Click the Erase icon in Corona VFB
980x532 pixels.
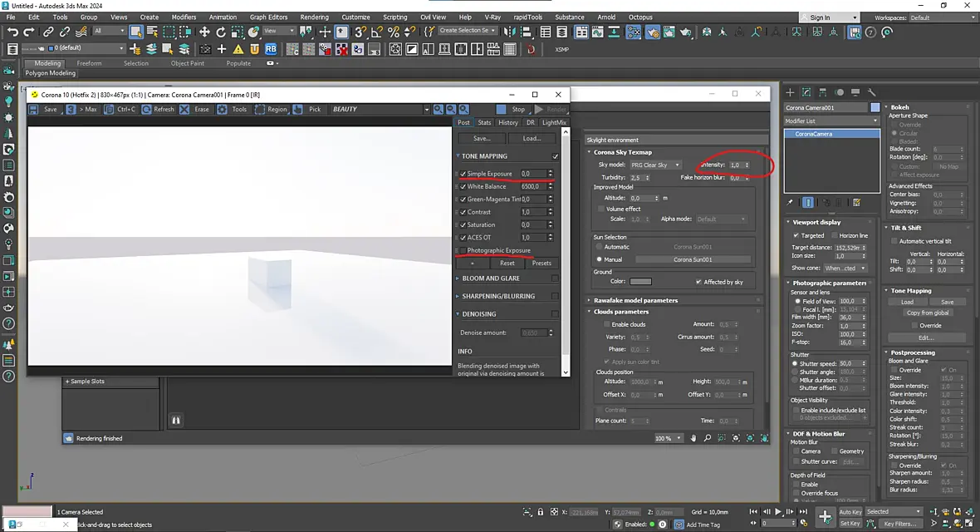coord(184,109)
